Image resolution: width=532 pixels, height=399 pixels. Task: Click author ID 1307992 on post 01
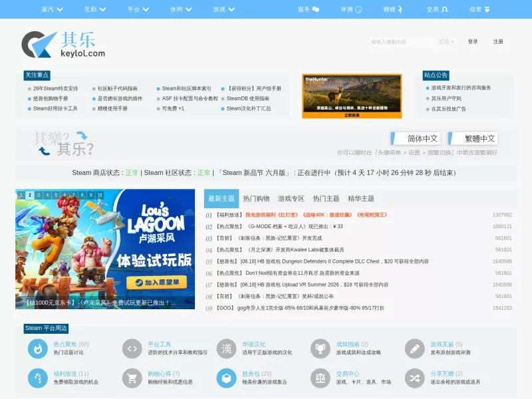coord(502,215)
